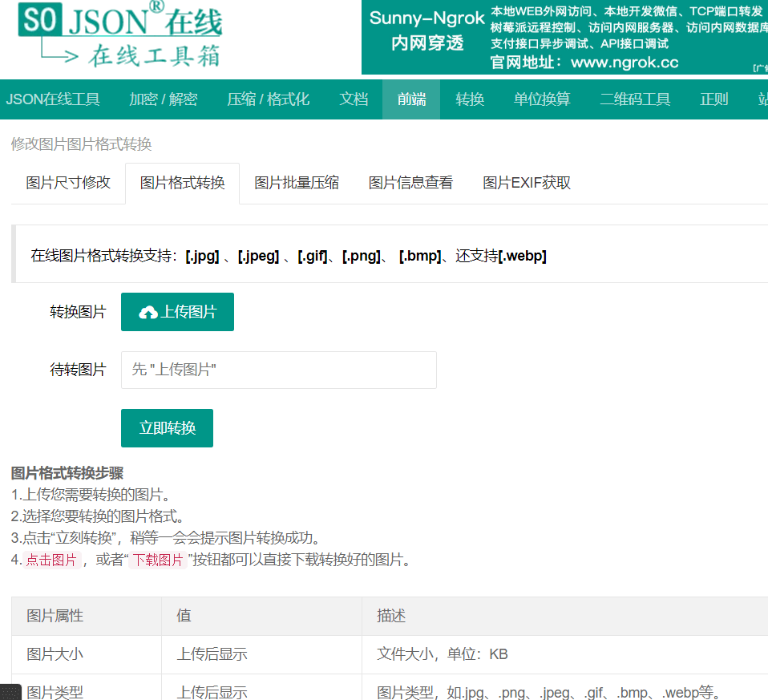
Task: Click the red 点击图片 label
Action: [51, 560]
